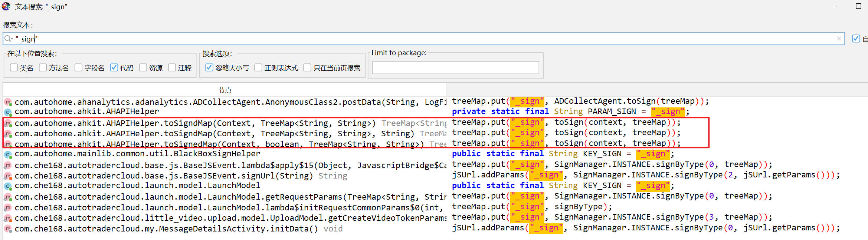The width and height of the screenshot is (868, 240).
Task: Clear the search text with X icon
Action: click(x=839, y=39)
